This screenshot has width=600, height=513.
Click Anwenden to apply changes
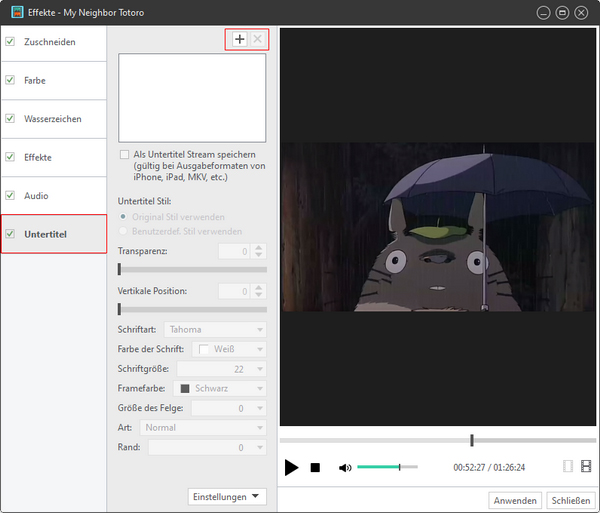515,500
